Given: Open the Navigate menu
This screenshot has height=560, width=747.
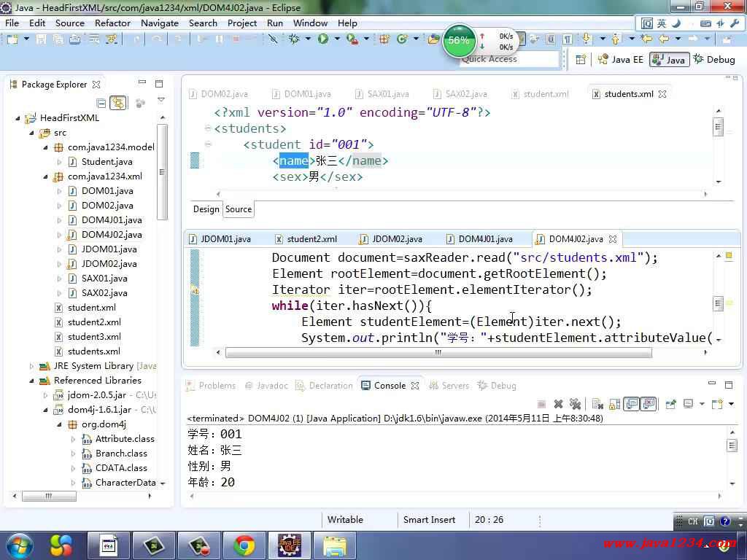Looking at the screenshot, I should [x=160, y=23].
